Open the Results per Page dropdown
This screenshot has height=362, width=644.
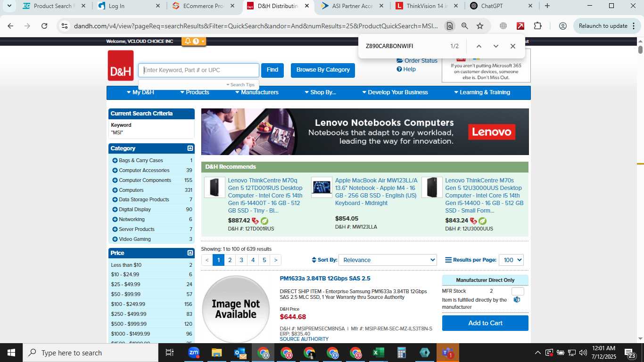[x=511, y=260]
